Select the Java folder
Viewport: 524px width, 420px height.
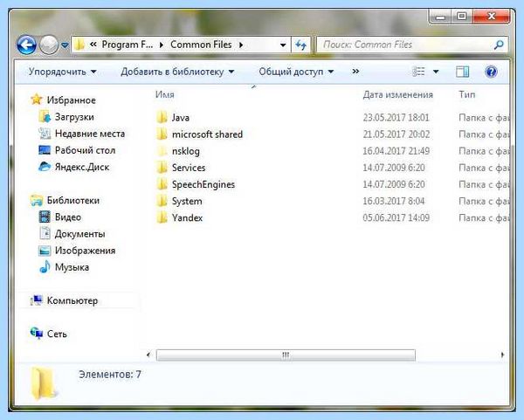181,118
